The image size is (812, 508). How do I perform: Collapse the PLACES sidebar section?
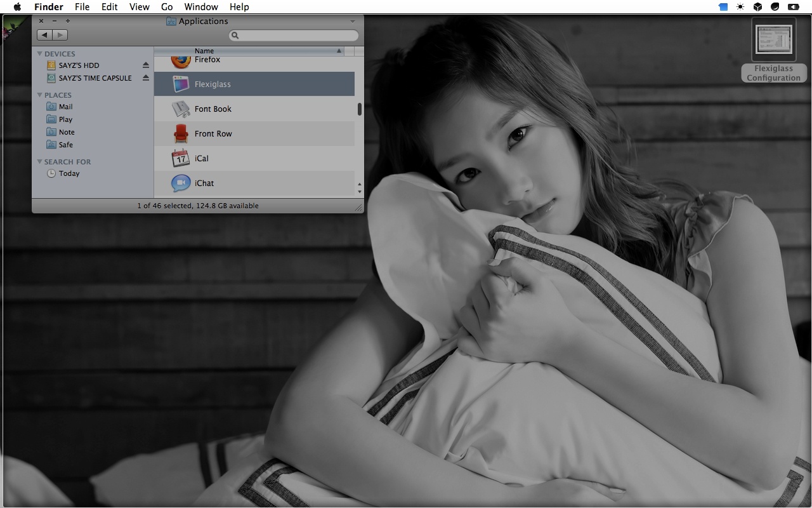click(x=39, y=95)
